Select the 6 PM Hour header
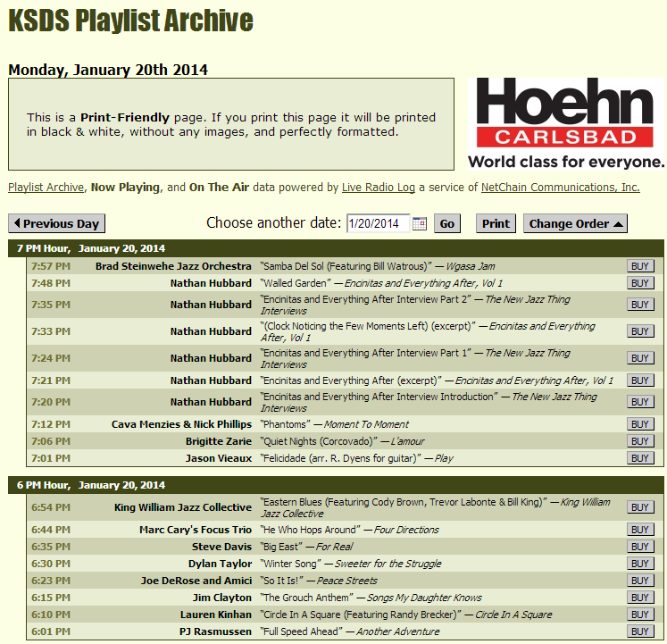This screenshot has height=644, width=667. tap(336, 485)
